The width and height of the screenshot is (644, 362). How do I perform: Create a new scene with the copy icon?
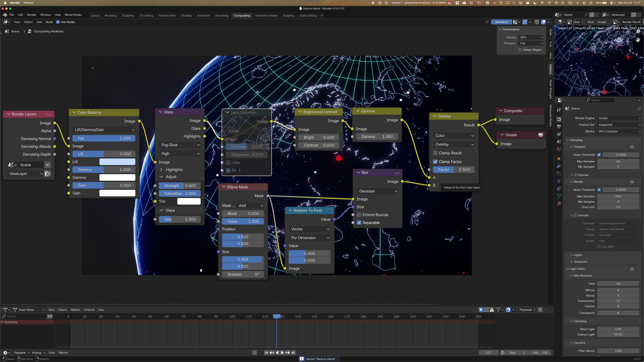pos(592,15)
